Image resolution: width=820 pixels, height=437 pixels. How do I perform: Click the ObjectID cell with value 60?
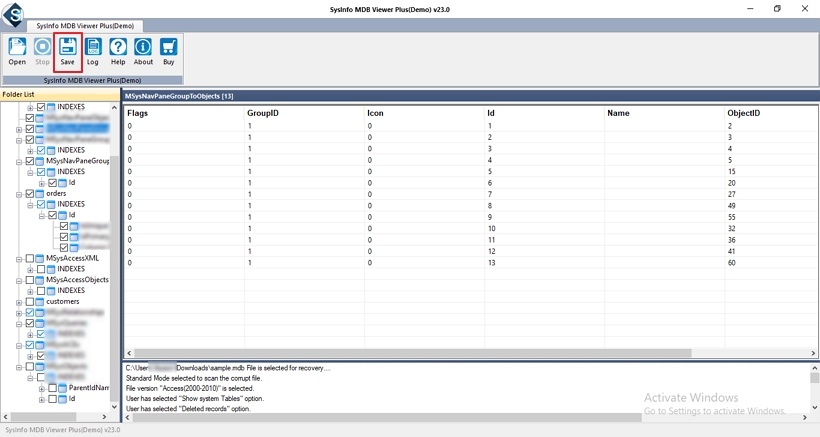732,263
